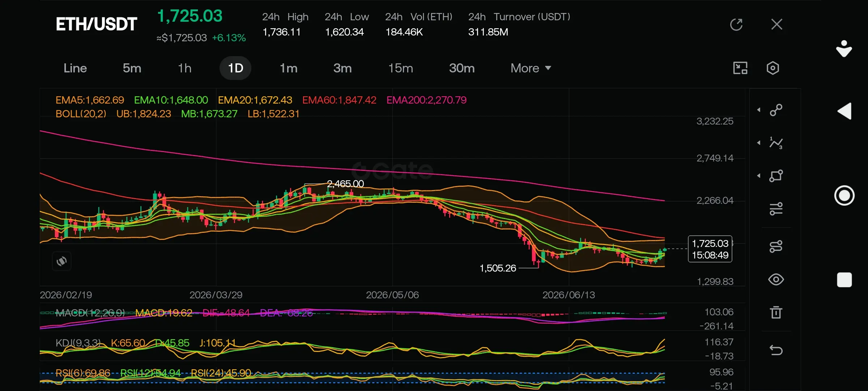Viewport: 868px width, 391px height.
Task: Select the 1h timeframe
Action: point(184,68)
